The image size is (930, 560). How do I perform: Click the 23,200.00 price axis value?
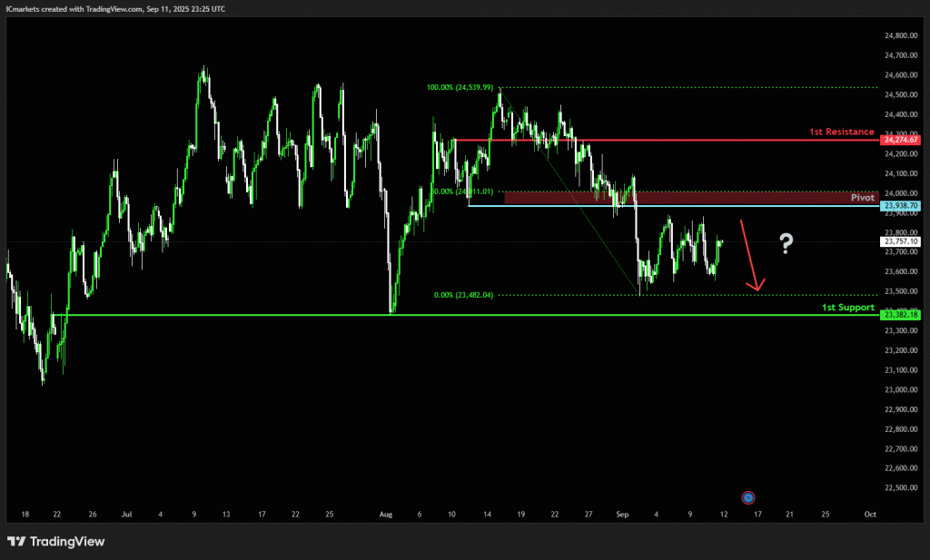pos(901,350)
